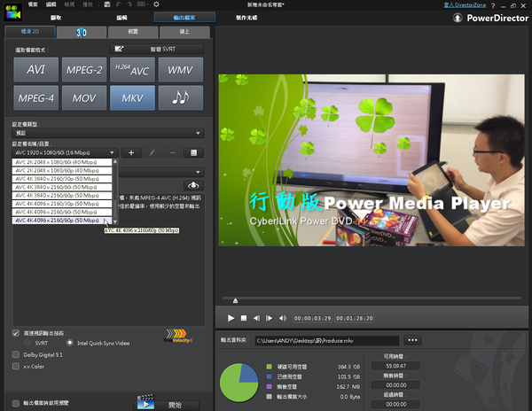Select the AVI file format button

36,70
